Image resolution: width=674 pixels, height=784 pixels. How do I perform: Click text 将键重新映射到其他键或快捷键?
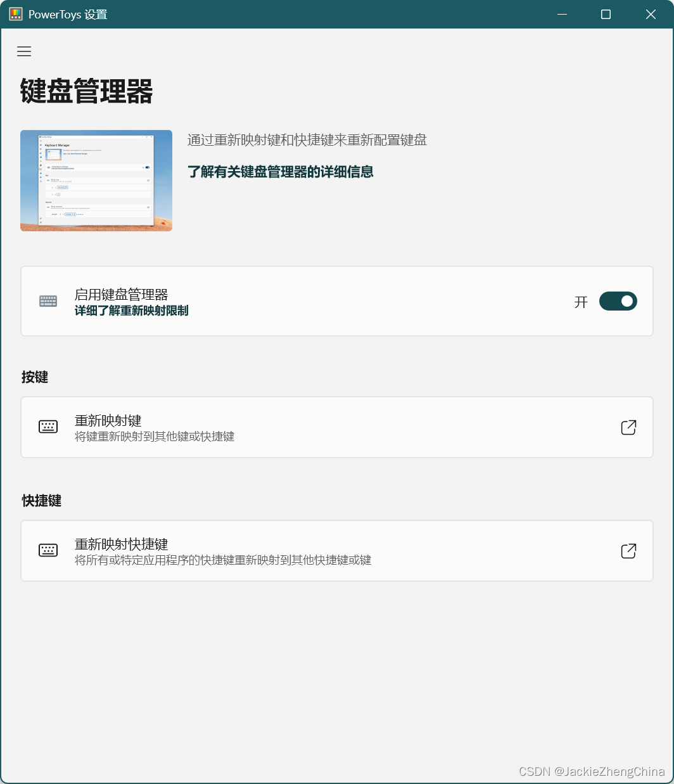click(x=155, y=437)
